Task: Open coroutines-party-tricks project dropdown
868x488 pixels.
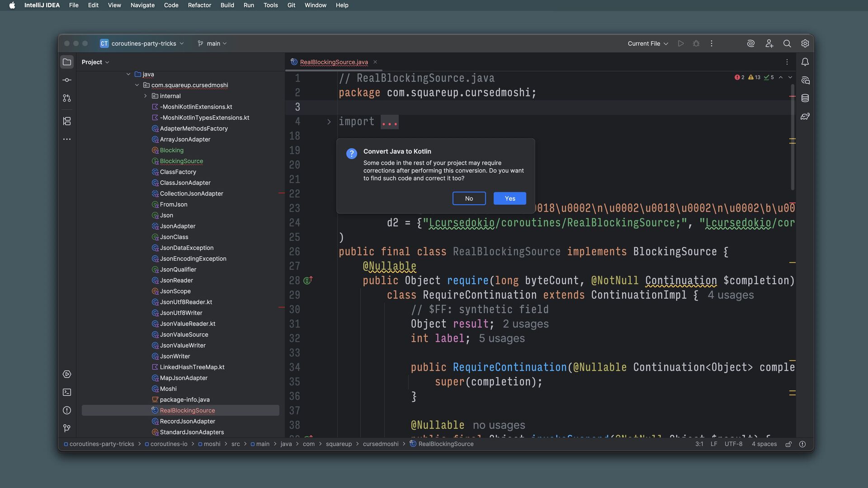Action: pyautogui.click(x=142, y=43)
